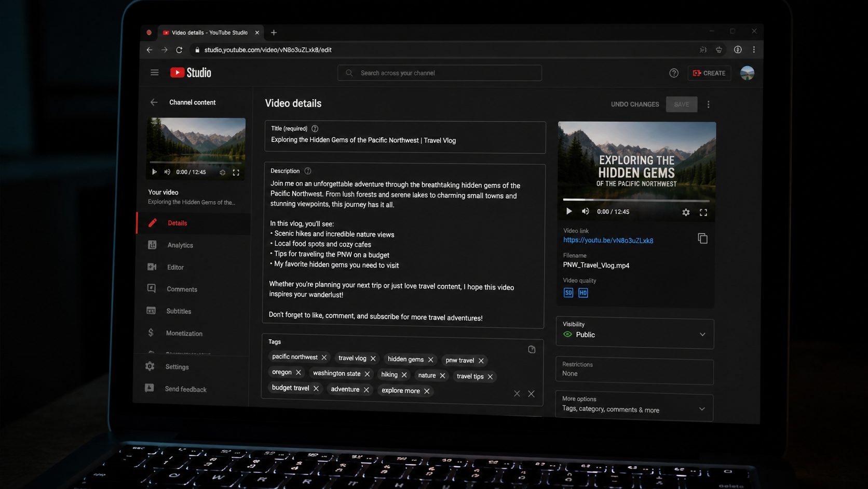Click the YouTube Studio logo
This screenshot has height=489, width=868.
191,73
